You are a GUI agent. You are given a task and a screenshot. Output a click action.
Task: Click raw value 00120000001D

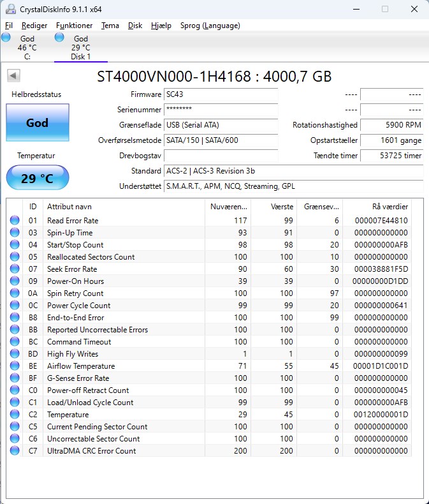pos(381,415)
